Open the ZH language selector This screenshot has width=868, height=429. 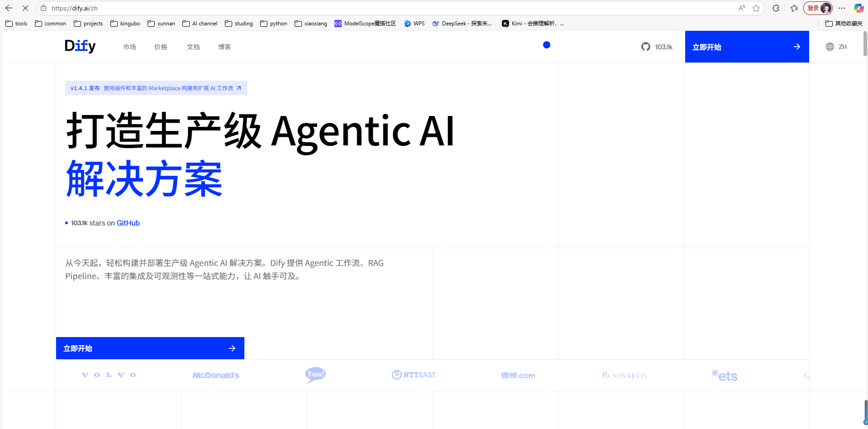click(836, 47)
